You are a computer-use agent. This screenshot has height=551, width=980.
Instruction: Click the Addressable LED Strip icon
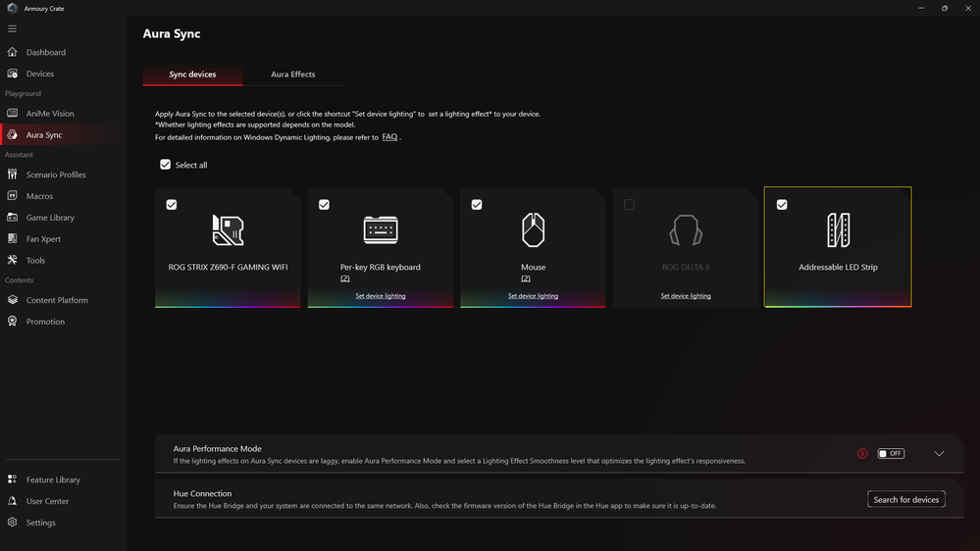click(x=838, y=229)
